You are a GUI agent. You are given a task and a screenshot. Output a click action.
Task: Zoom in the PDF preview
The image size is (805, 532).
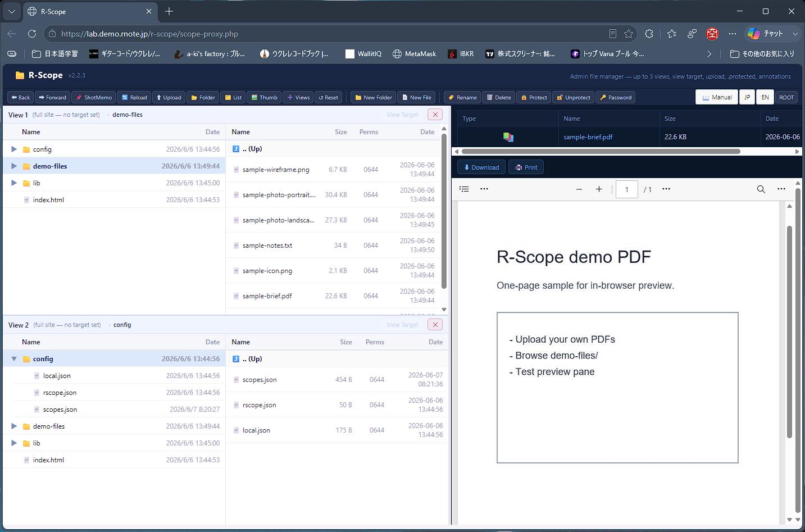pos(599,189)
